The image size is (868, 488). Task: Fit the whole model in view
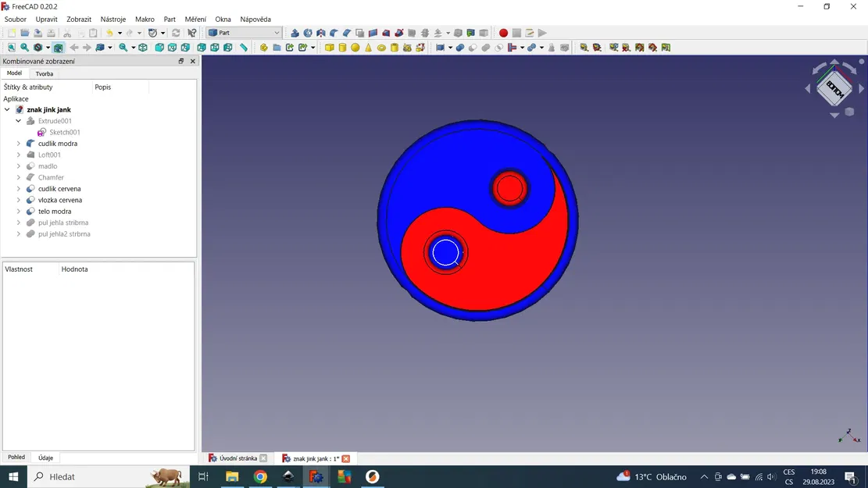10,47
